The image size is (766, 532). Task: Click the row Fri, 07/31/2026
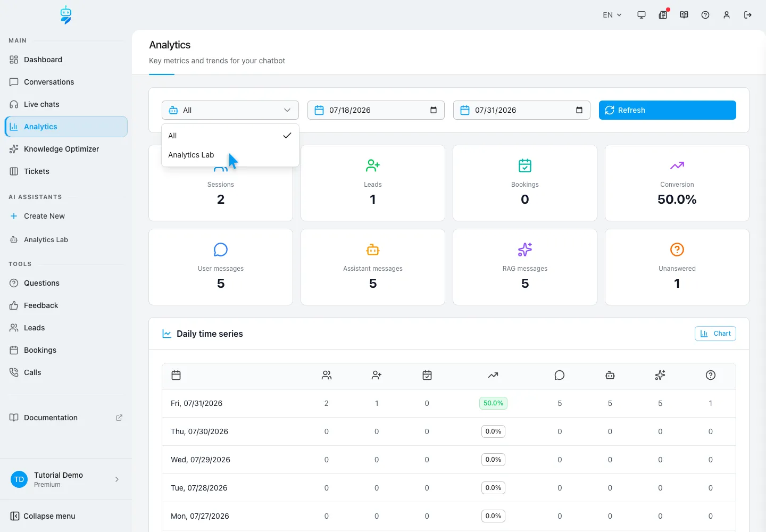coord(449,403)
